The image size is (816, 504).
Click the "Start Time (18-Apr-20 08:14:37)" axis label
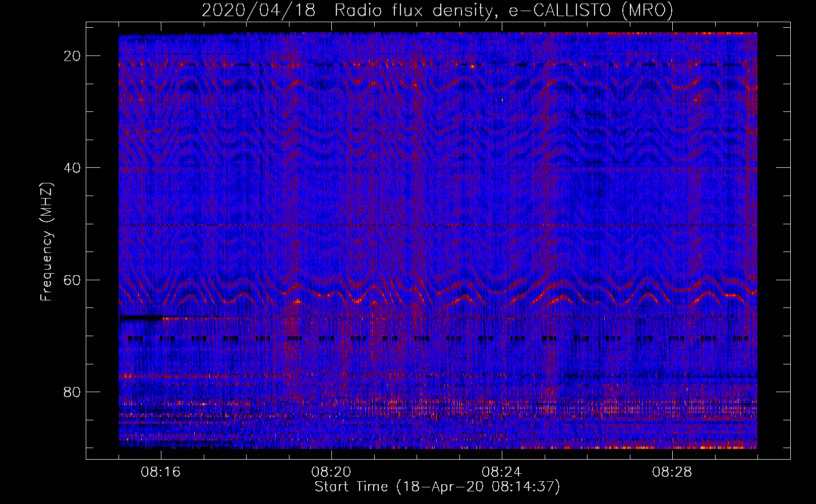tap(437, 487)
